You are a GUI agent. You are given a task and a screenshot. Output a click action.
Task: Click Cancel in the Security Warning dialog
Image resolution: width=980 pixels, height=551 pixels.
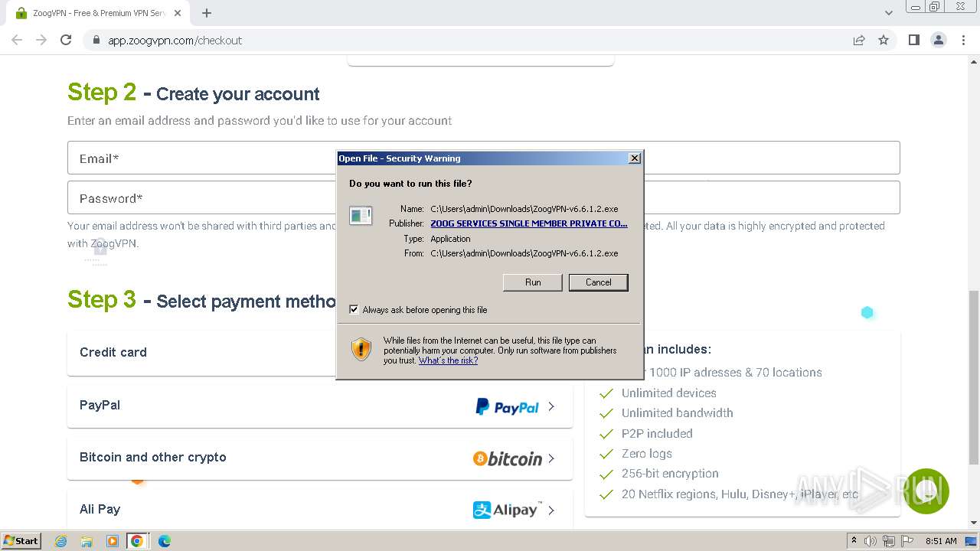(x=599, y=282)
